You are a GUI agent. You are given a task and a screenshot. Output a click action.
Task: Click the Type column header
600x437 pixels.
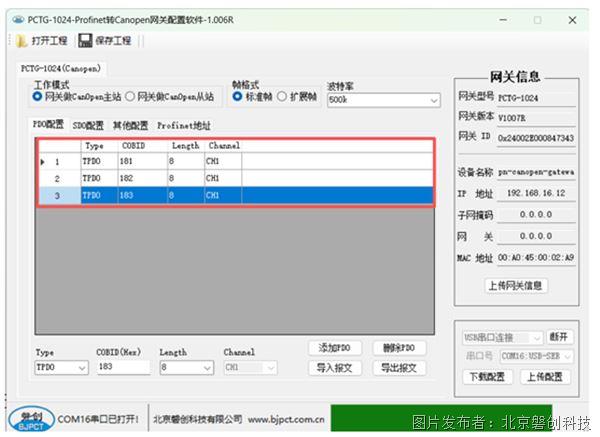pyautogui.click(x=99, y=146)
